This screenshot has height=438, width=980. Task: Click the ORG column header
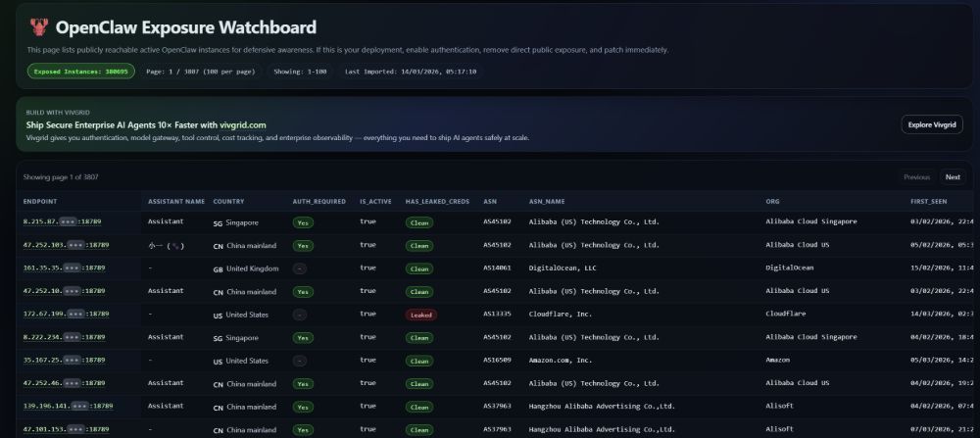(772, 201)
